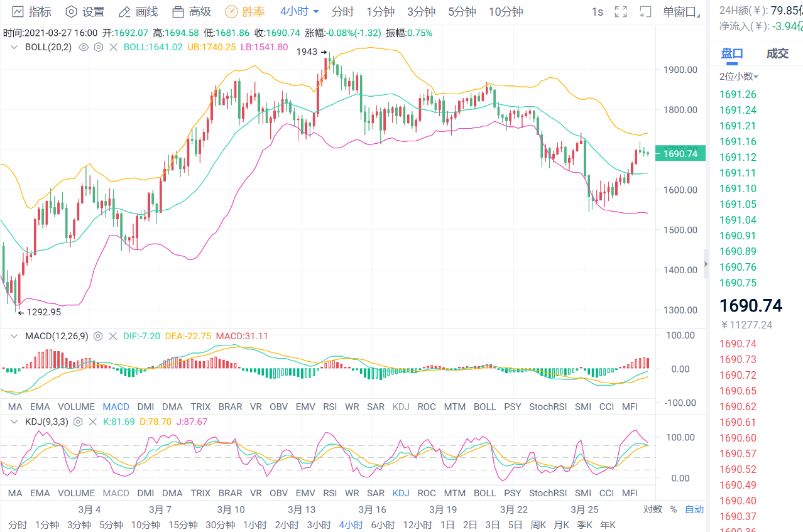The height and width of the screenshot is (532, 803).
Task: Open the MACD(12,26,9) settings gear icon
Action: 98,336
